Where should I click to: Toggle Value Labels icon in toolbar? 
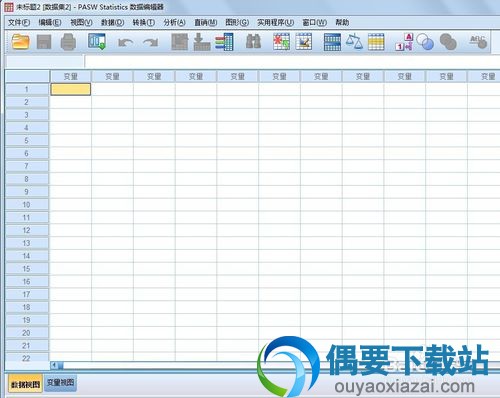(x=404, y=42)
